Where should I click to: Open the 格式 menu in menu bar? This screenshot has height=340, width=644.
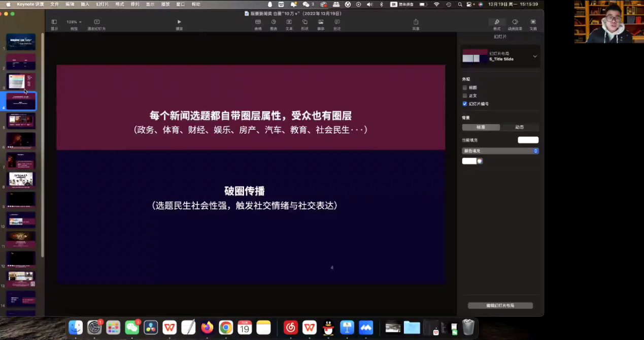pyautogui.click(x=120, y=4)
